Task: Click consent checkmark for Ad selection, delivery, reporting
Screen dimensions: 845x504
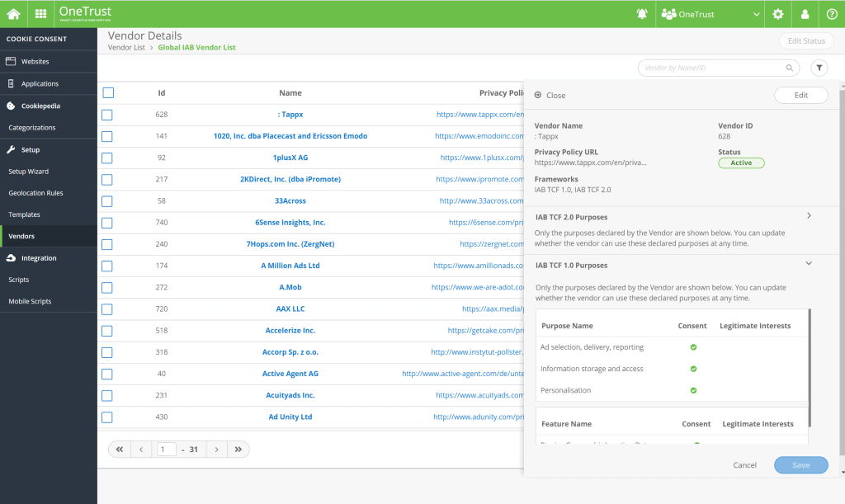Action: coord(693,347)
